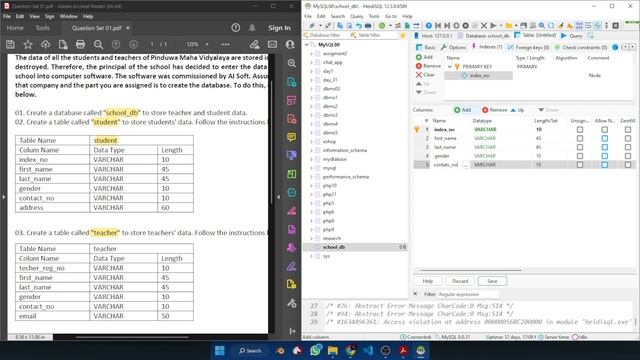Expand the mysql database node
The image size is (640, 360).
click(x=311, y=168)
